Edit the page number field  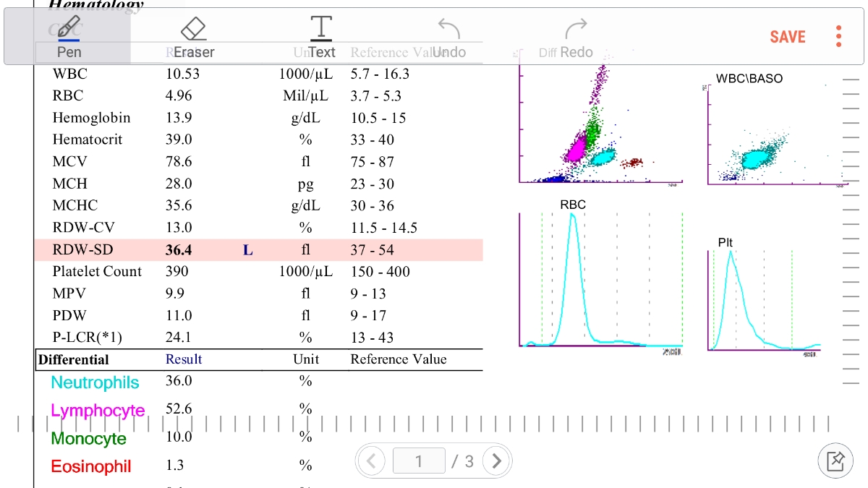click(419, 461)
